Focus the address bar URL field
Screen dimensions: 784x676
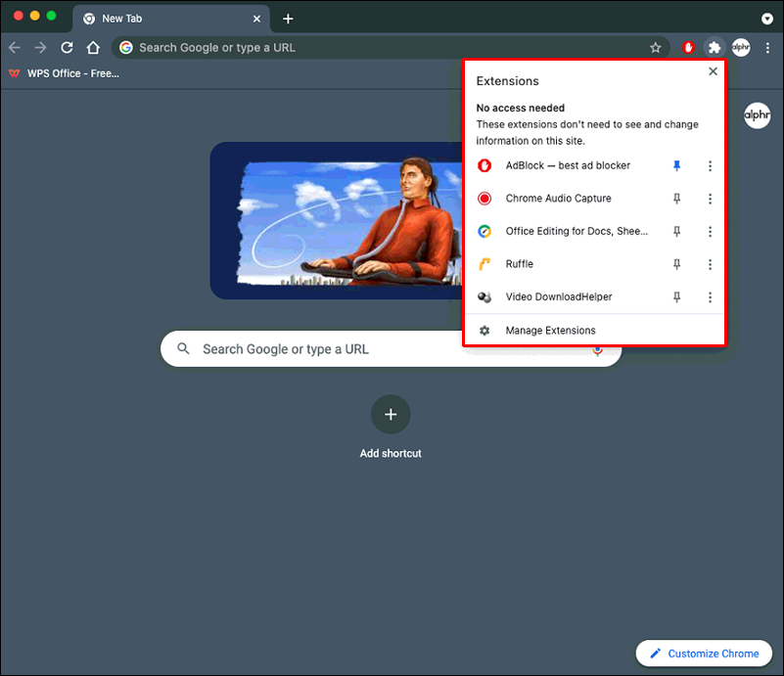click(390, 48)
